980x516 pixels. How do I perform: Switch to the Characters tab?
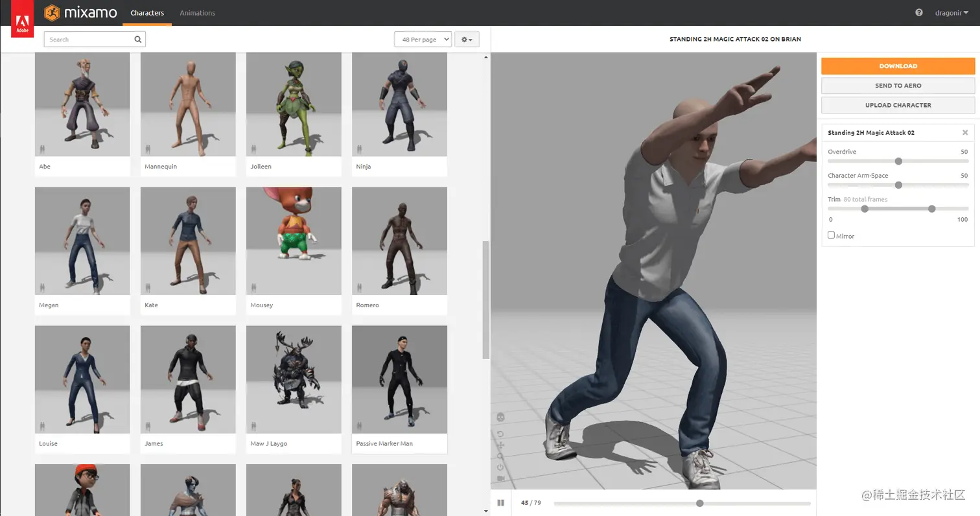(147, 13)
